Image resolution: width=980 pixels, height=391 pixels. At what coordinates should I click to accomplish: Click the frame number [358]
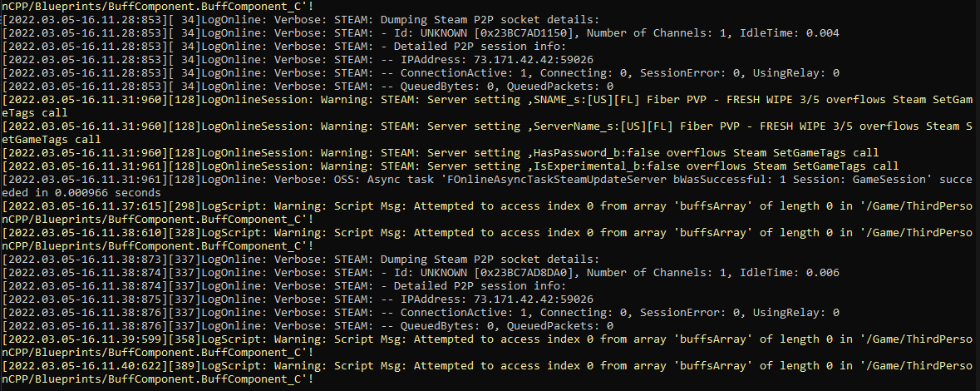tap(185, 339)
